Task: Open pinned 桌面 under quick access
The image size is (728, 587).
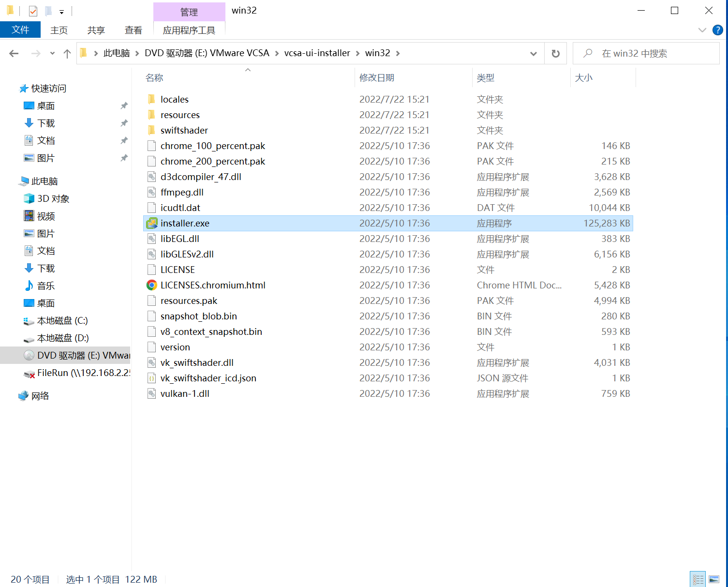Action: click(39, 105)
